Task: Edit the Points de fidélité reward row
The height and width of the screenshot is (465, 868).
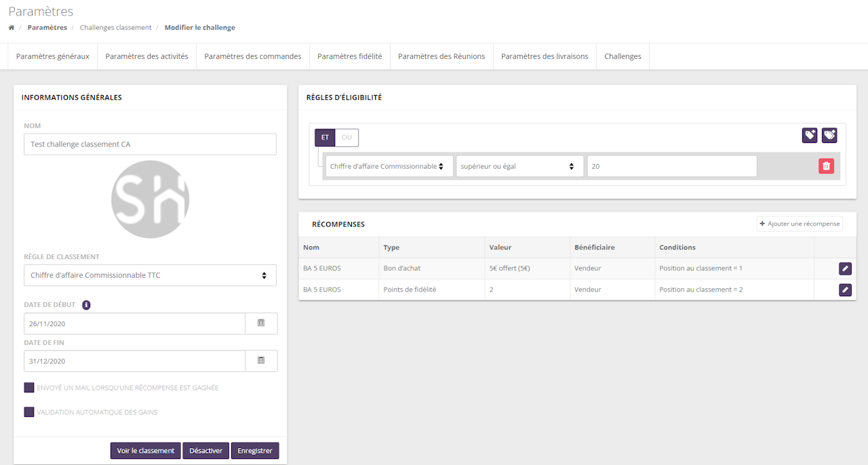Action: 845,290
